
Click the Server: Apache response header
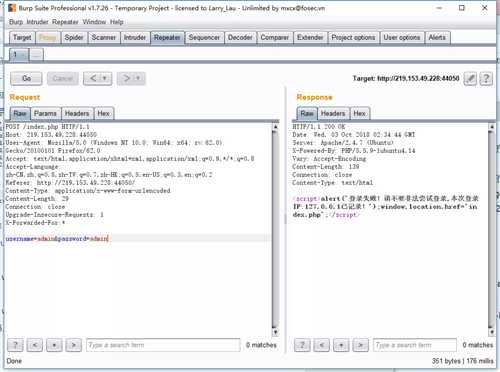click(343, 143)
